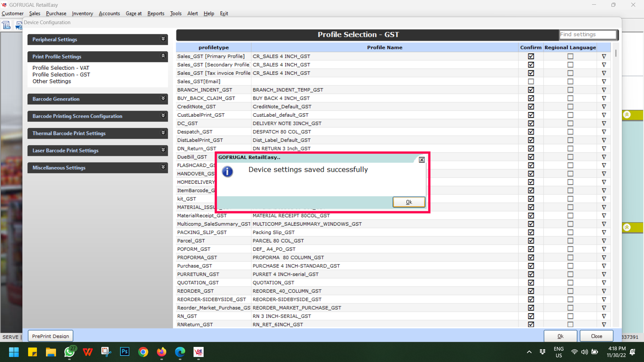Open the Inventory menu
This screenshot has height=362, width=644.
[x=82, y=13]
